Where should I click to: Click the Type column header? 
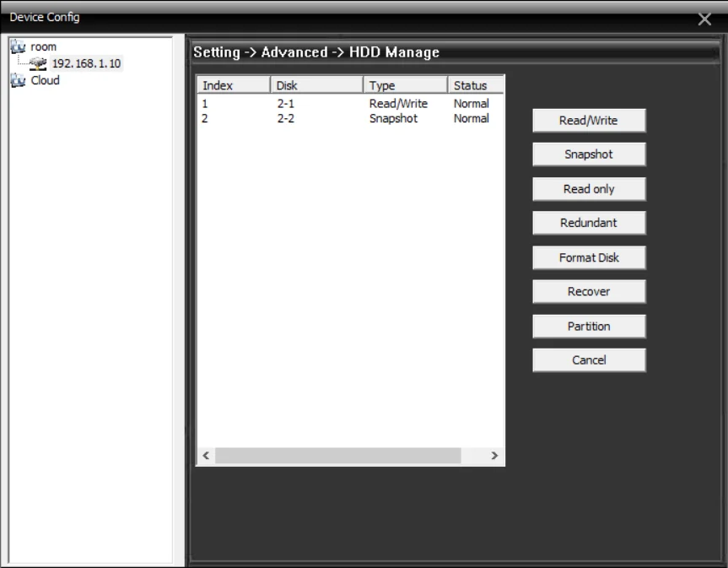(405, 85)
